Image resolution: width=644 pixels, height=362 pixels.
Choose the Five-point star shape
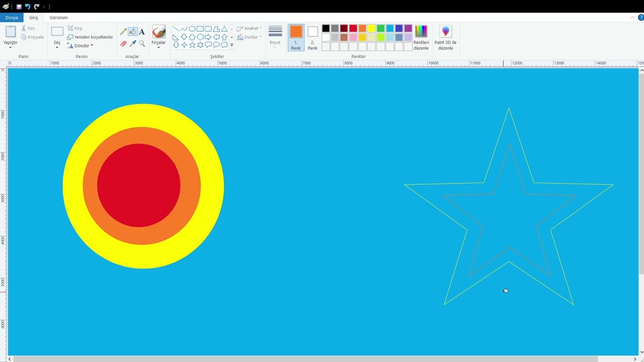pyautogui.click(x=192, y=45)
